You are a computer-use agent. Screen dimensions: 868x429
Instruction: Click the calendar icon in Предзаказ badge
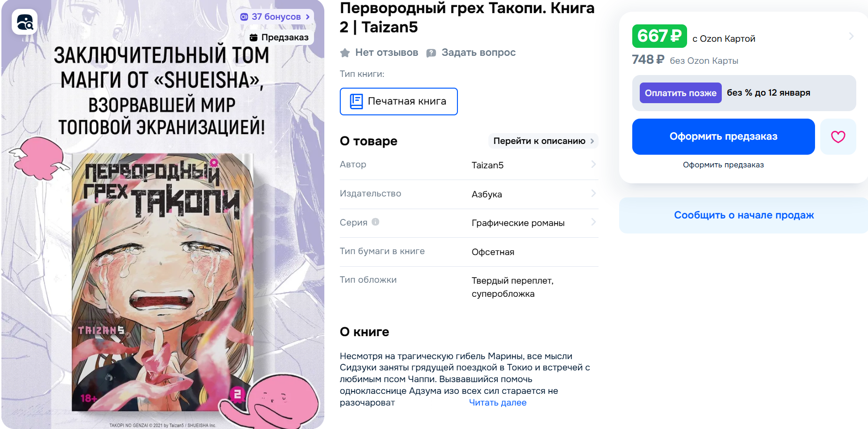tap(254, 38)
